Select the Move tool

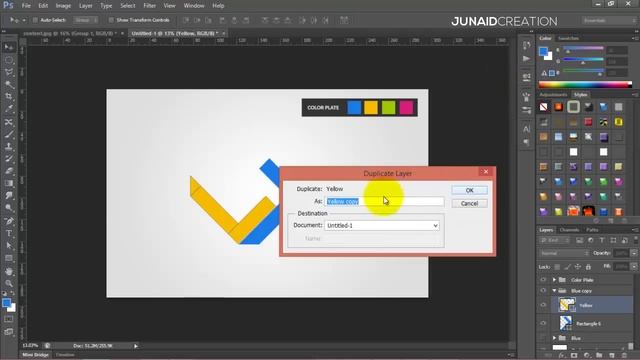(x=9, y=47)
